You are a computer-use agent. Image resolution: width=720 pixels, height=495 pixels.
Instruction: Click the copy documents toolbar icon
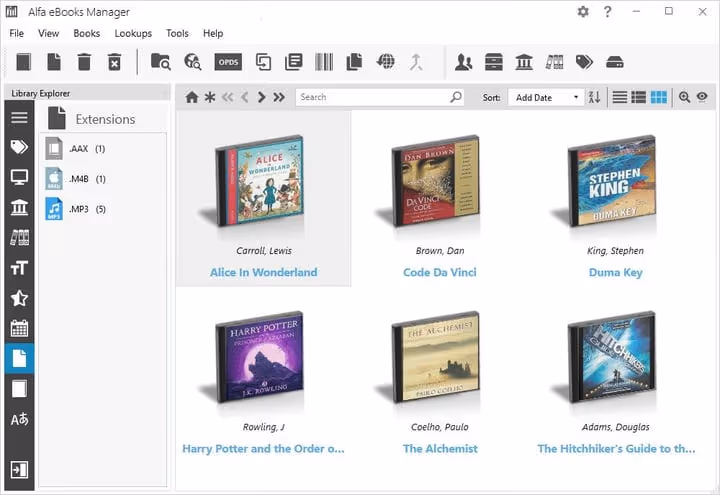coord(354,62)
